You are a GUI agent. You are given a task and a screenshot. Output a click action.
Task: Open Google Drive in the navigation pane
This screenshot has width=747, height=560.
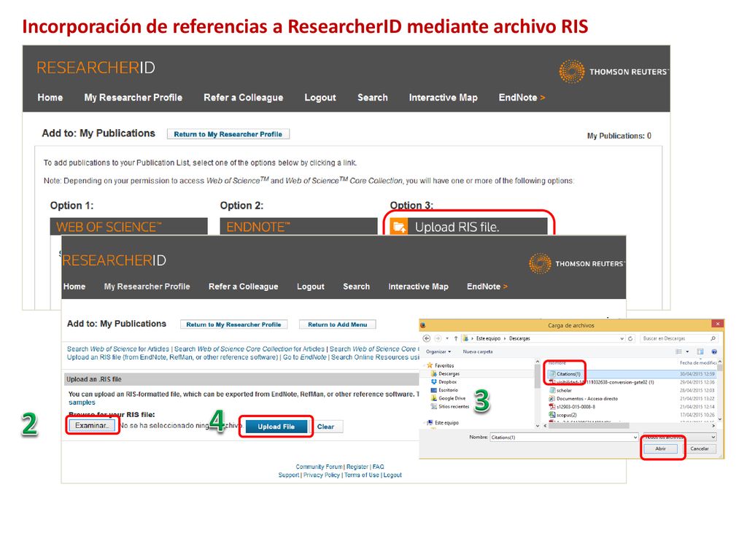pos(448,398)
